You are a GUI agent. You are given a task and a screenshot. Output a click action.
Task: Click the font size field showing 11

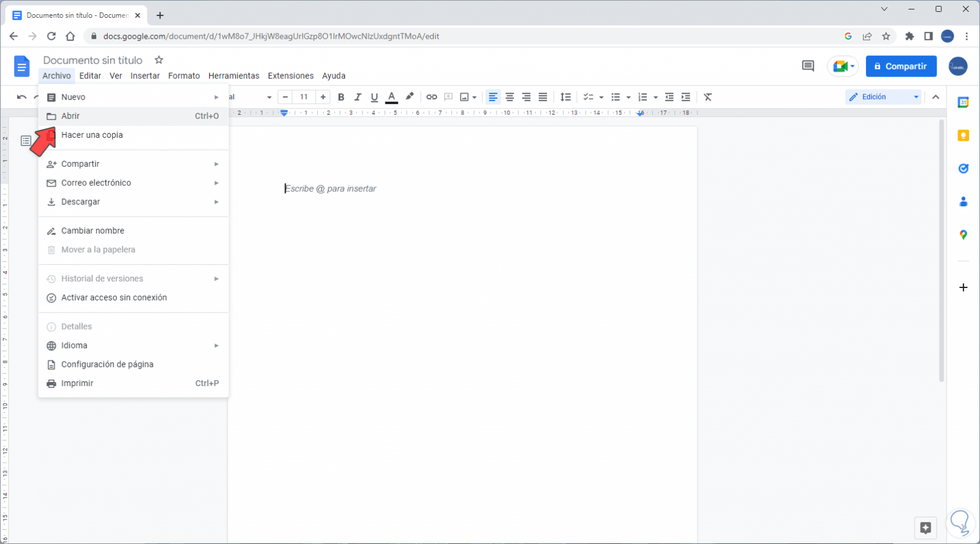pyautogui.click(x=304, y=97)
